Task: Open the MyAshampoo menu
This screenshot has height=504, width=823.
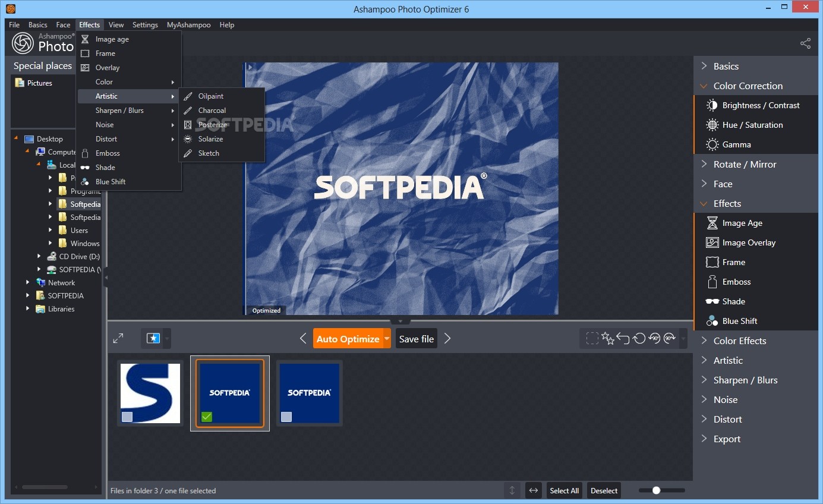Action: click(x=188, y=25)
